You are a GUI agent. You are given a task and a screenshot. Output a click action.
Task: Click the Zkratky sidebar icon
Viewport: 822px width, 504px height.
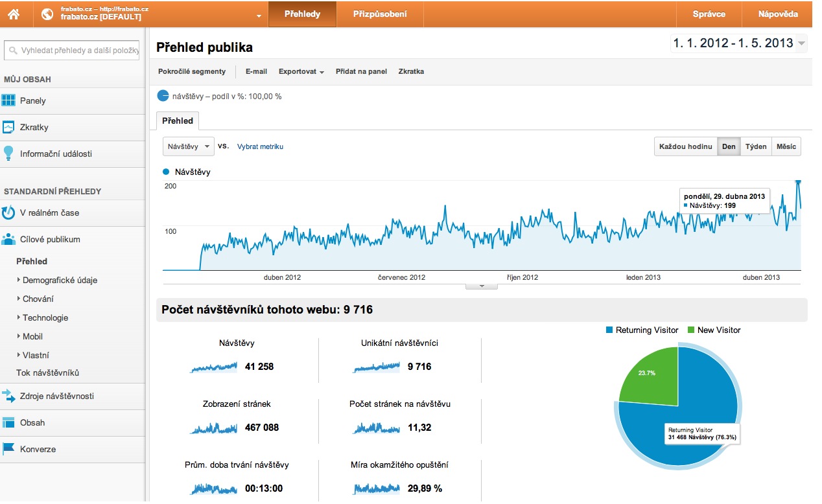pos(8,127)
